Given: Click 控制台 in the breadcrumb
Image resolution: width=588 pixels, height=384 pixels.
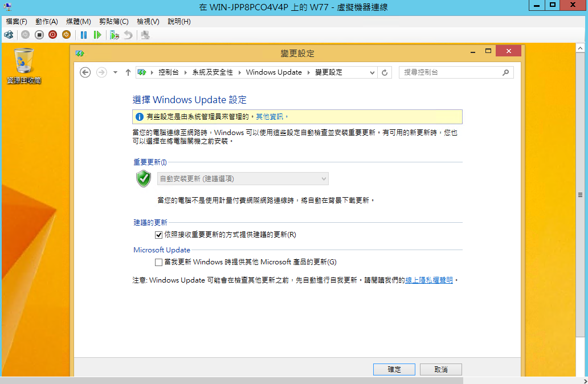Looking at the screenshot, I should pyautogui.click(x=169, y=72).
